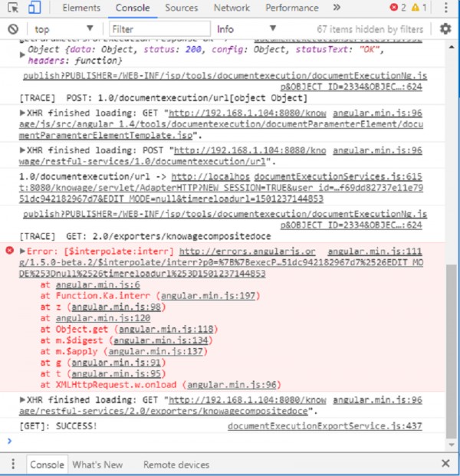Expand the $interpolate:interr error entry

[x=22, y=251]
